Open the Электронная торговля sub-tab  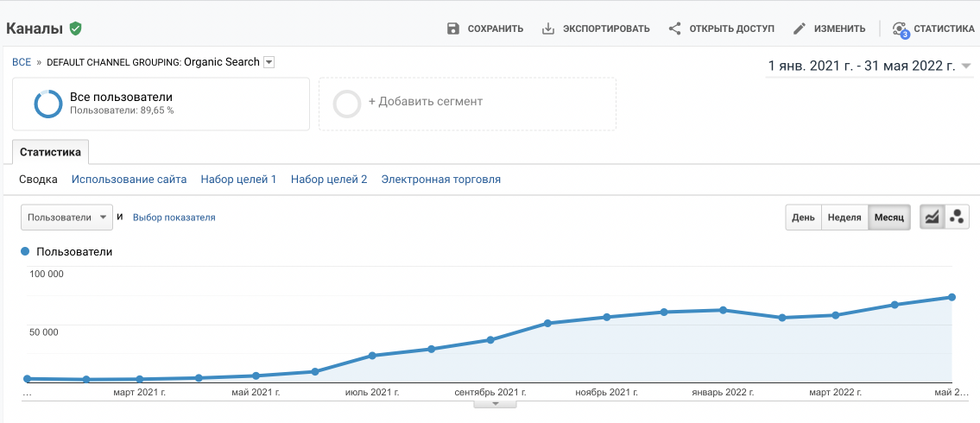click(x=441, y=180)
